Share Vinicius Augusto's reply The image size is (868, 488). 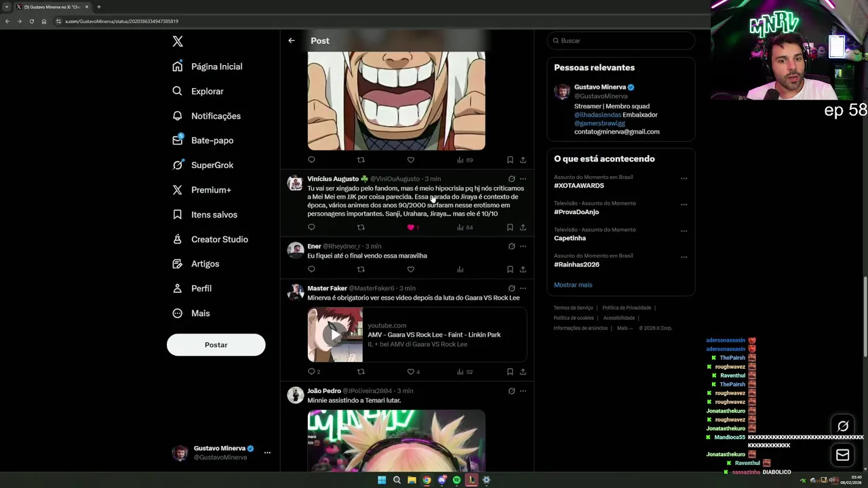tap(523, 227)
